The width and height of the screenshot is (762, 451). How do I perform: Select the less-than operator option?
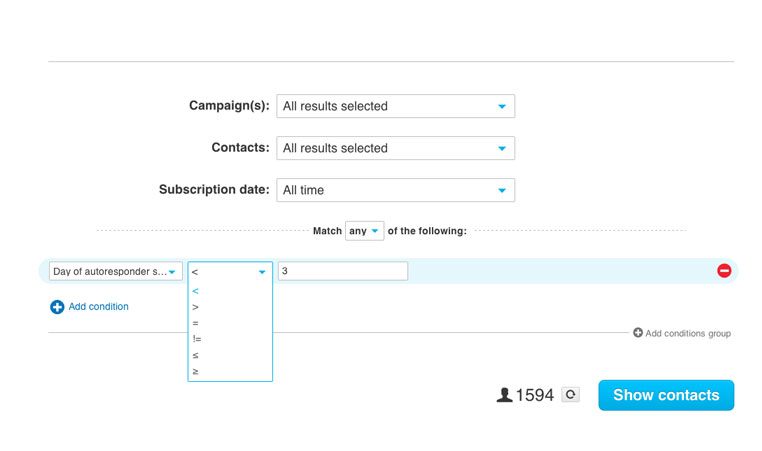(195, 291)
